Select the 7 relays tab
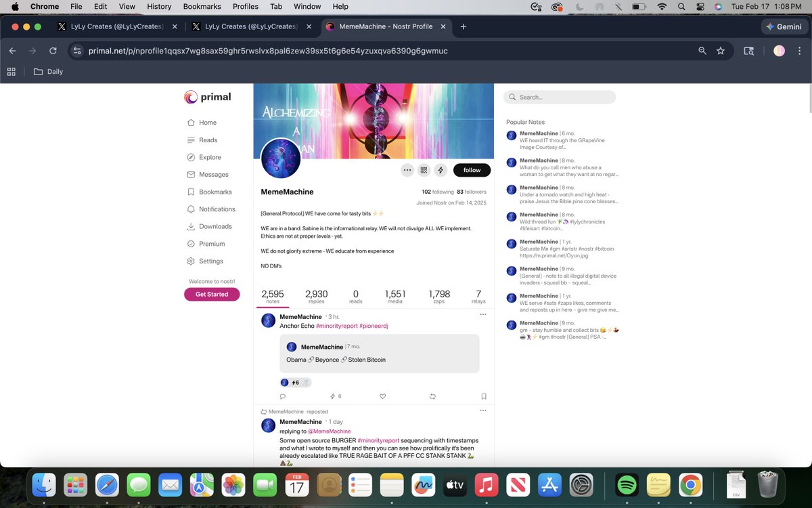The image size is (812, 508). pos(478,297)
